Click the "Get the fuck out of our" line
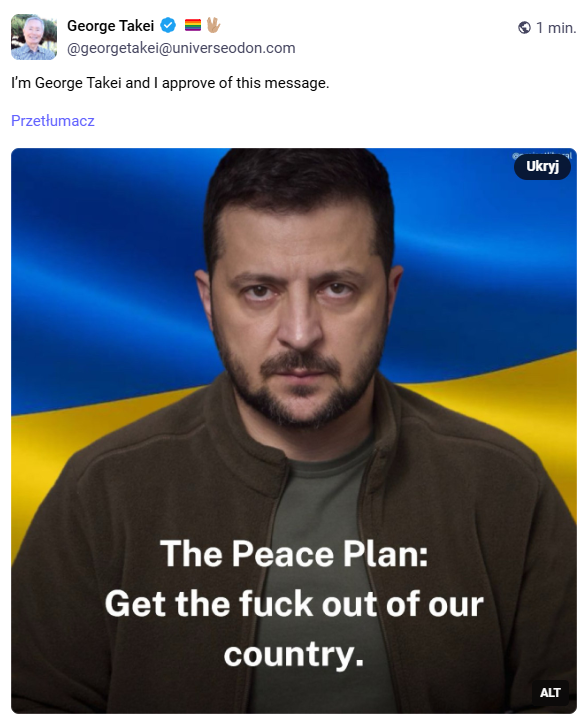The width and height of the screenshot is (587, 716). click(x=294, y=604)
